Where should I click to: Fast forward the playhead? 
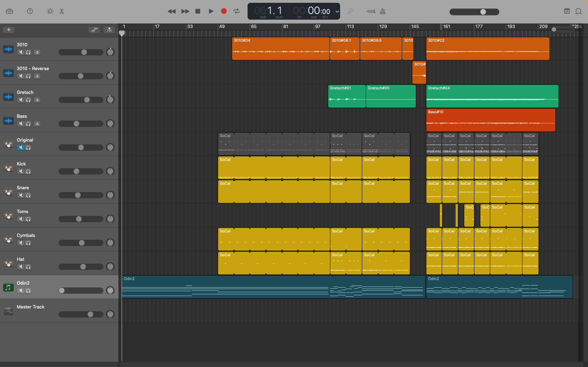185,11
